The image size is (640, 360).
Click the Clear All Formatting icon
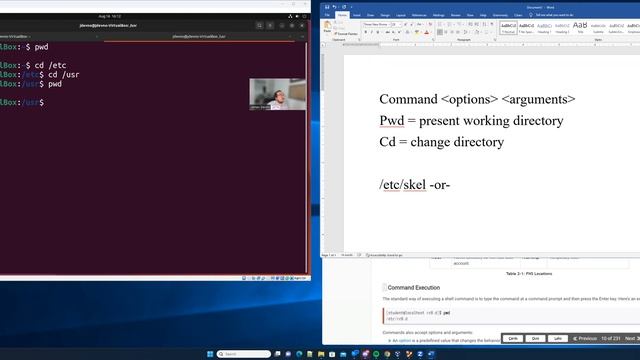coord(430,24)
